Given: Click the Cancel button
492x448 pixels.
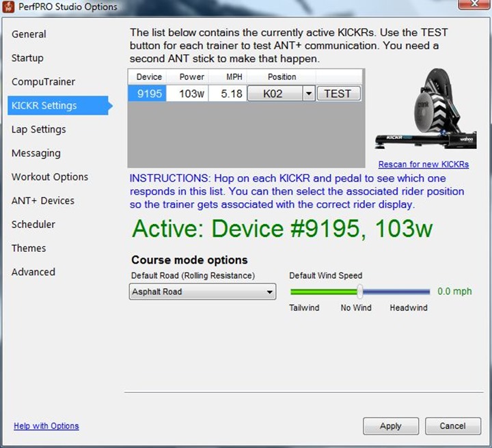Looking at the screenshot, I should click(452, 425).
